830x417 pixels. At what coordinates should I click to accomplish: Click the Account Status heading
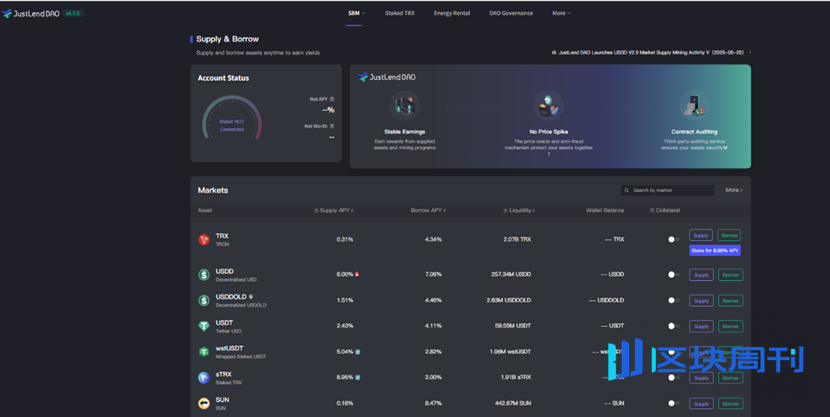pyautogui.click(x=223, y=78)
